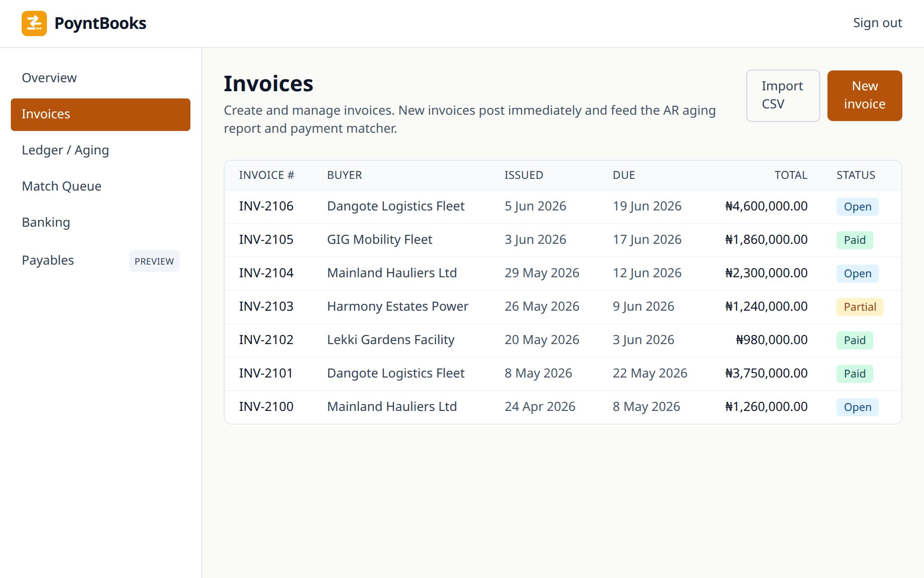Navigate to Banking
Viewport: 924px width, 578px height.
pyautogui.click(x=101, y=222)
